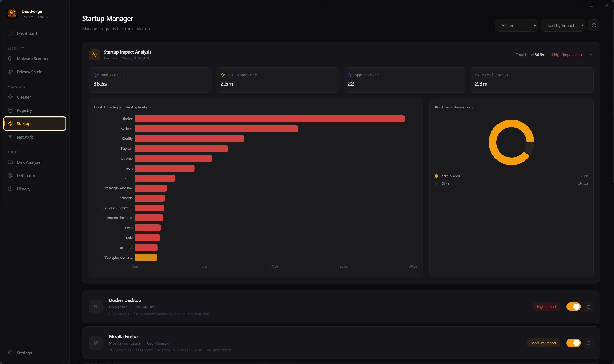Click the High Impact badge on Docker
The height and width of the screenshot is (364, 614).
pyautogui.click(x=546, y=307)
